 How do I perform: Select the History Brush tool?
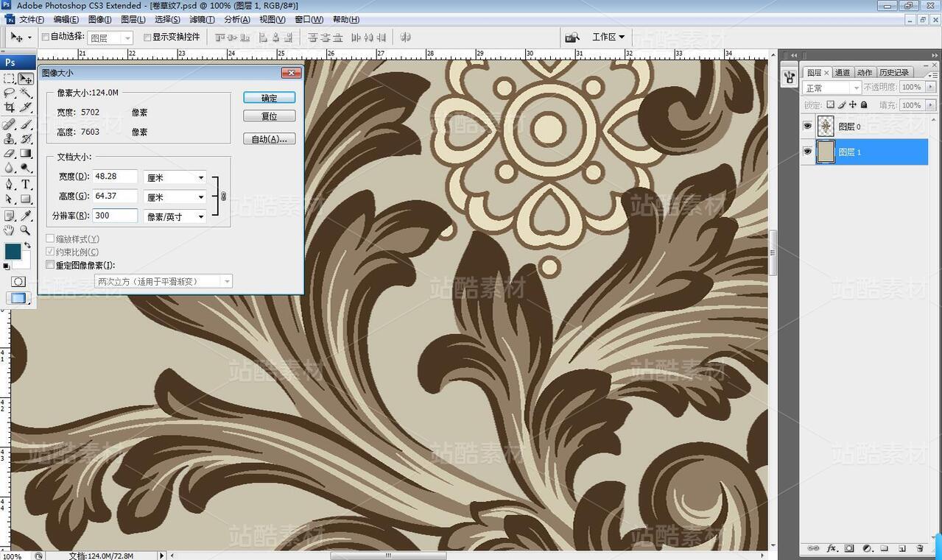(x=26, y=138)
